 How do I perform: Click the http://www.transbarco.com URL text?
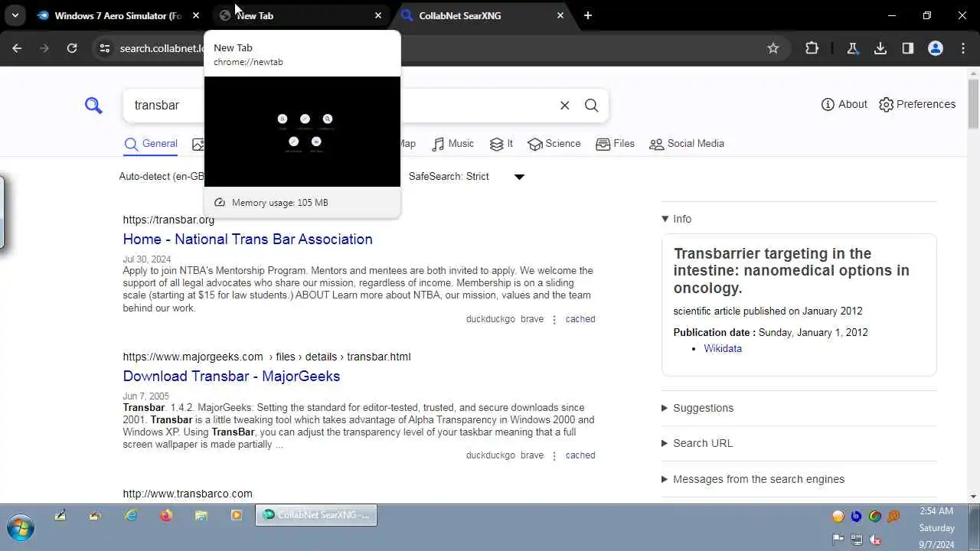(x=188, y=494)
